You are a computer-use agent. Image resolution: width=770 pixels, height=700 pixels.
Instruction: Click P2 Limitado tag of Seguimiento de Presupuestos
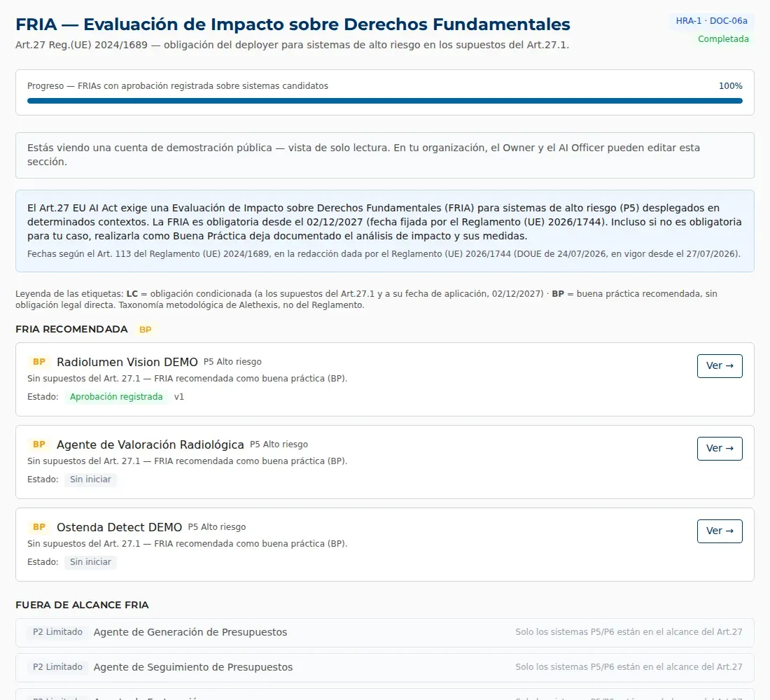pos(57,667)
